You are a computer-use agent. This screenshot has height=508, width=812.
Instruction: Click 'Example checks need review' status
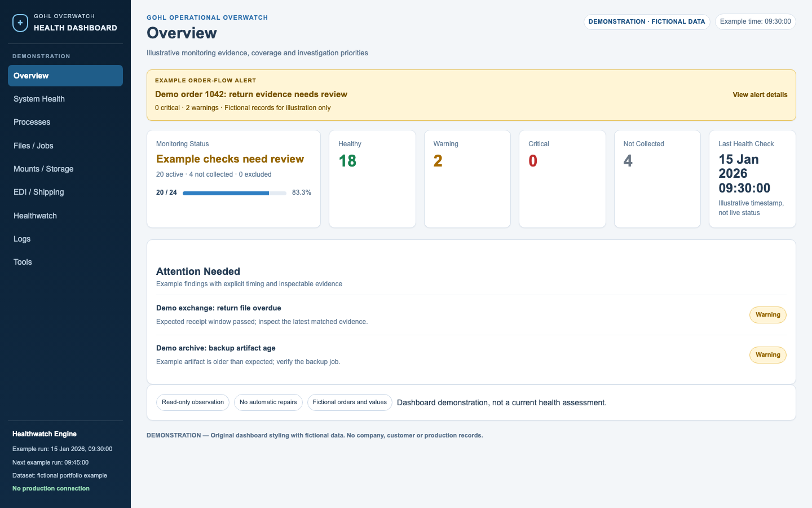[230, 159]
